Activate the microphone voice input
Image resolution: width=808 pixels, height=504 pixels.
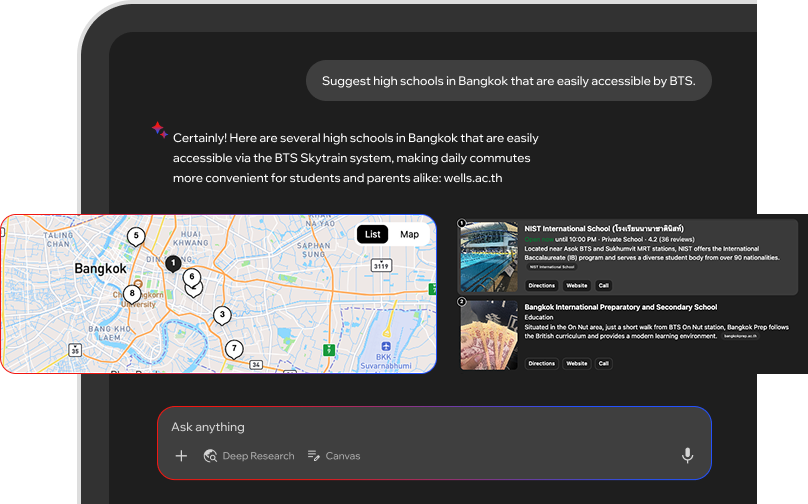coord(687,456)
